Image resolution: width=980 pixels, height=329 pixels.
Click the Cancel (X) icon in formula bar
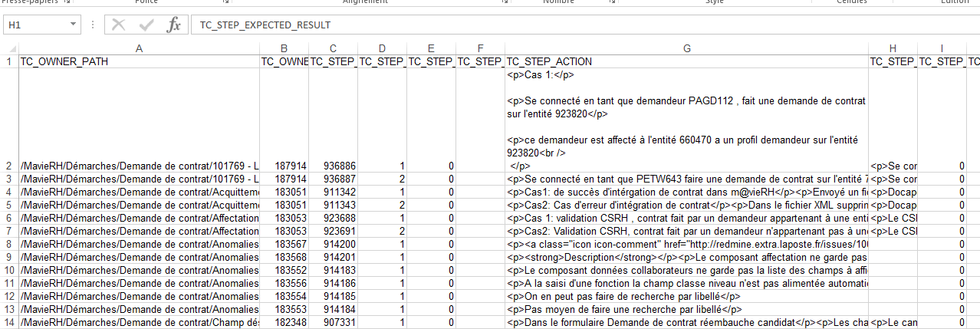pos(118,25)
